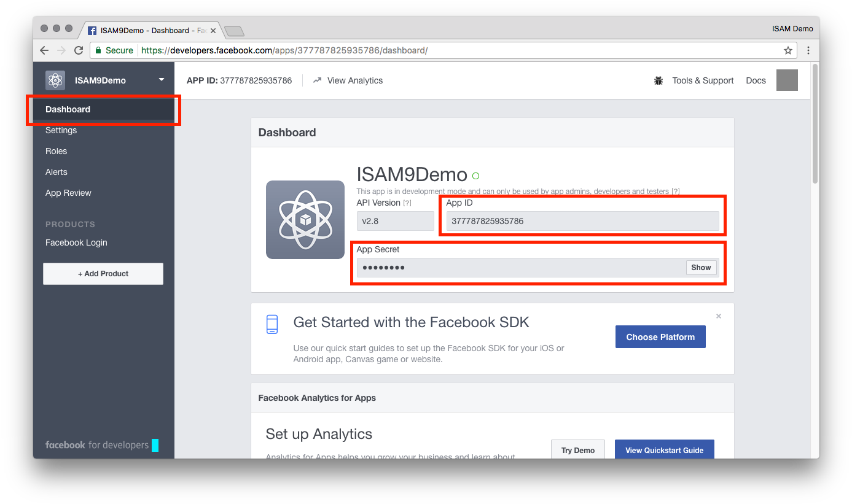852x504 pixels.
Task: Click the App ID field
Action: click(x=582, y=221)
